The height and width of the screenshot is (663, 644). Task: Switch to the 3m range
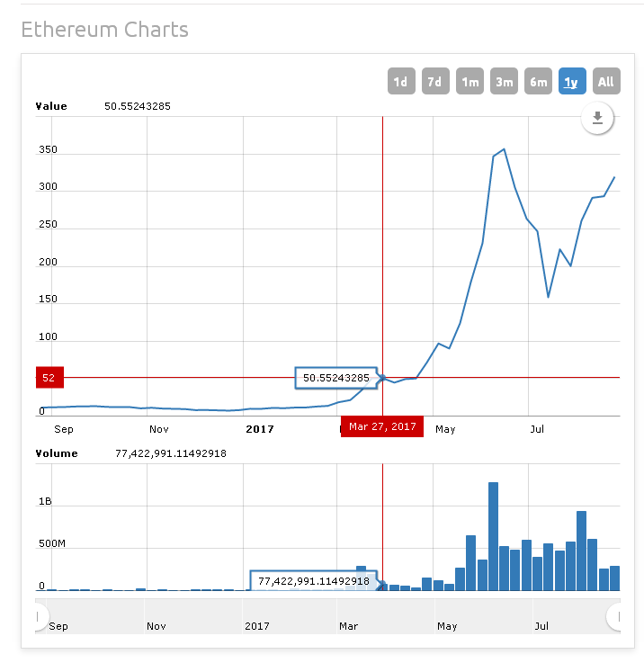(504, 81)
